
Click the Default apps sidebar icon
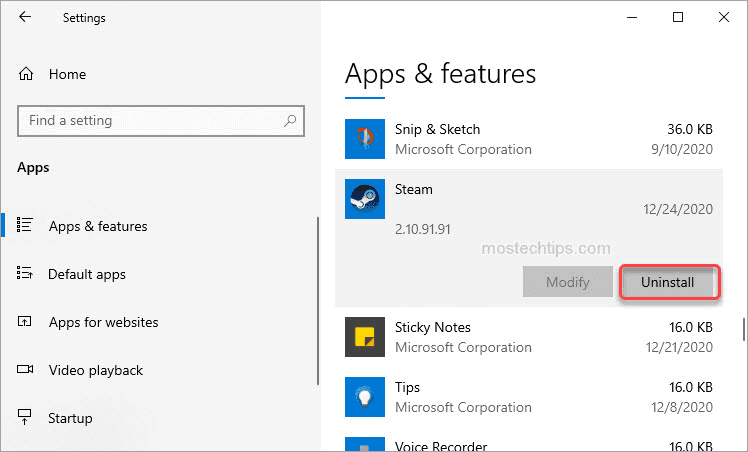pyautogui.click(x=24, y=273)
